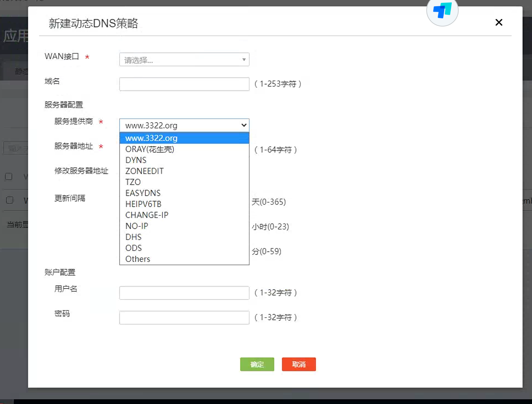This screenshot has height=404, width=532.
Task: Select ODS provider
Action: coord(184,248)
